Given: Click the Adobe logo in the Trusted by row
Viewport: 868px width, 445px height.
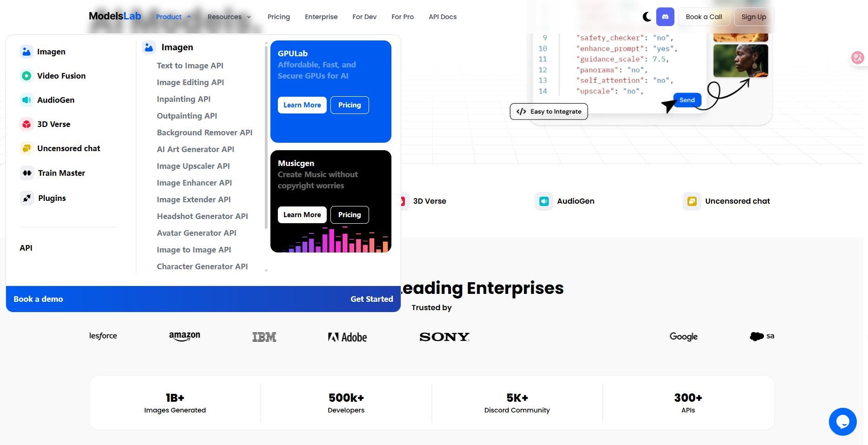Looking at the screenshot, I should 347,337.
